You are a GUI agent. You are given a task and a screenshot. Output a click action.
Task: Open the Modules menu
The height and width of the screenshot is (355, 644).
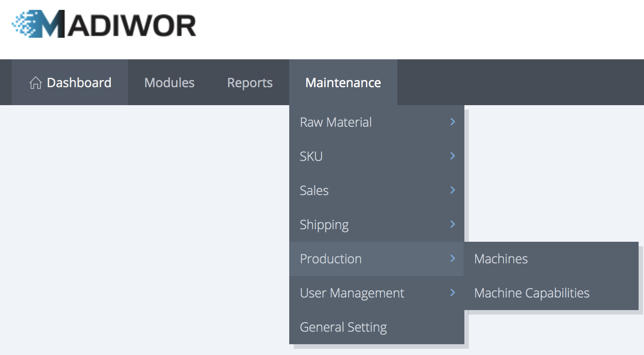(169, 83)
